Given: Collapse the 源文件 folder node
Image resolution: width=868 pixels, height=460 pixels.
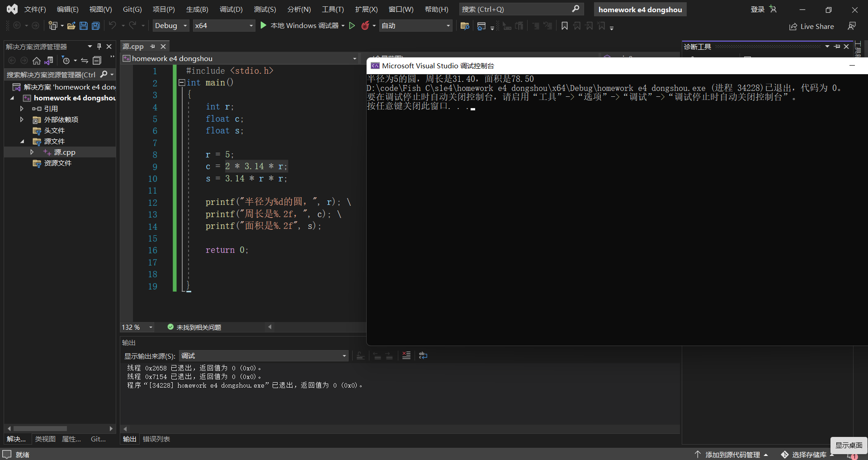Looking at the screenshot, I should click(22, 141).
